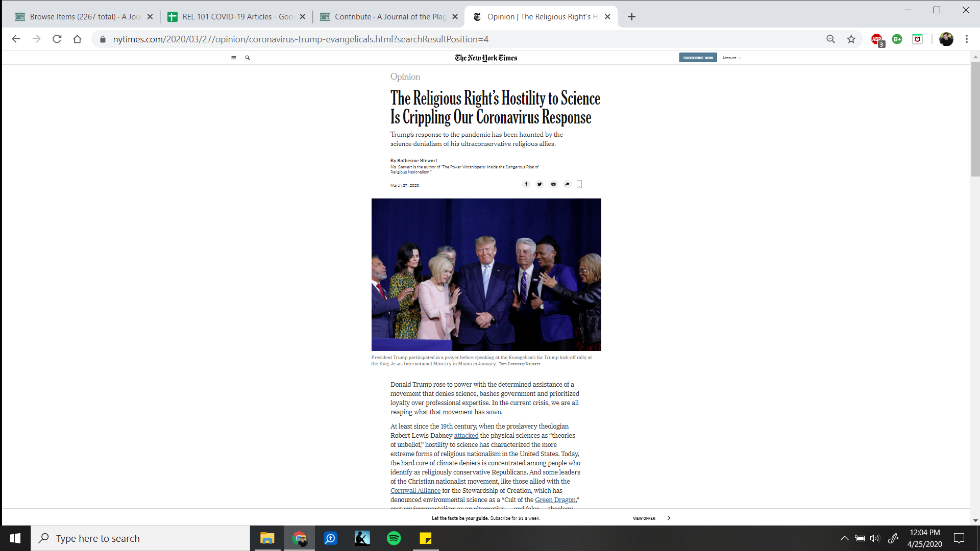Click the NYT search magnifier icon

coord(248,58)
